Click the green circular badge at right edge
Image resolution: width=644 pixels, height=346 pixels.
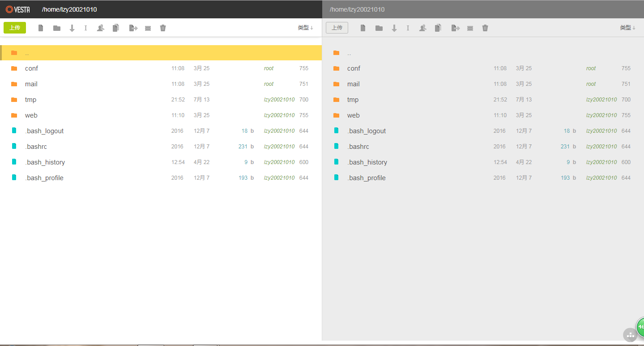640,327
